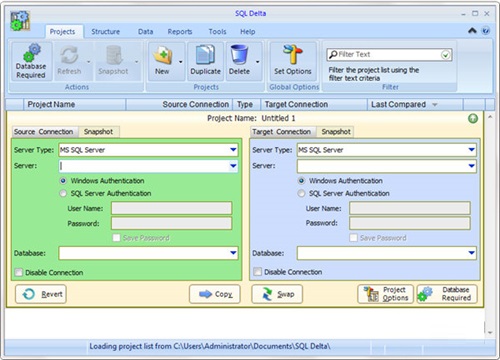
Task: Select the Target Connection tab
Action: 282,132
